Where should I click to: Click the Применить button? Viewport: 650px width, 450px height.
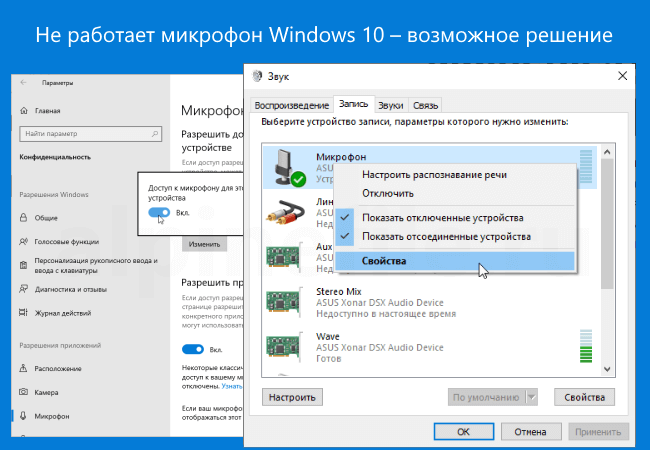coord(598,432)
